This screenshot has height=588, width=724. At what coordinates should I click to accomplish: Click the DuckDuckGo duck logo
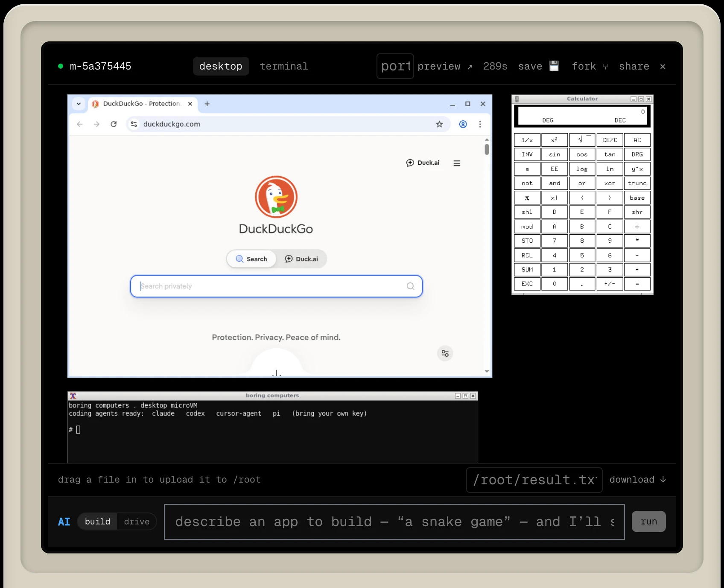(x=276, y=197)
